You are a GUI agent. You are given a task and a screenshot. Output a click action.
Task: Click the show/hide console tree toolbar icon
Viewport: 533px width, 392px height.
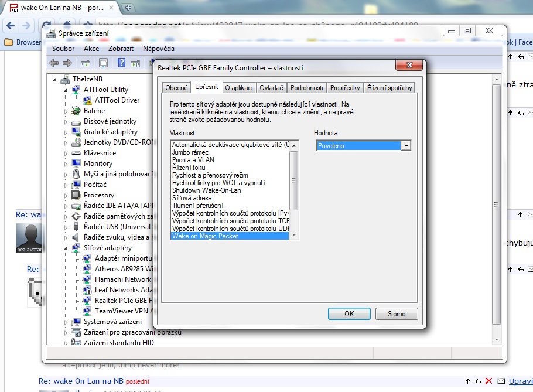[x=86, y=63]
